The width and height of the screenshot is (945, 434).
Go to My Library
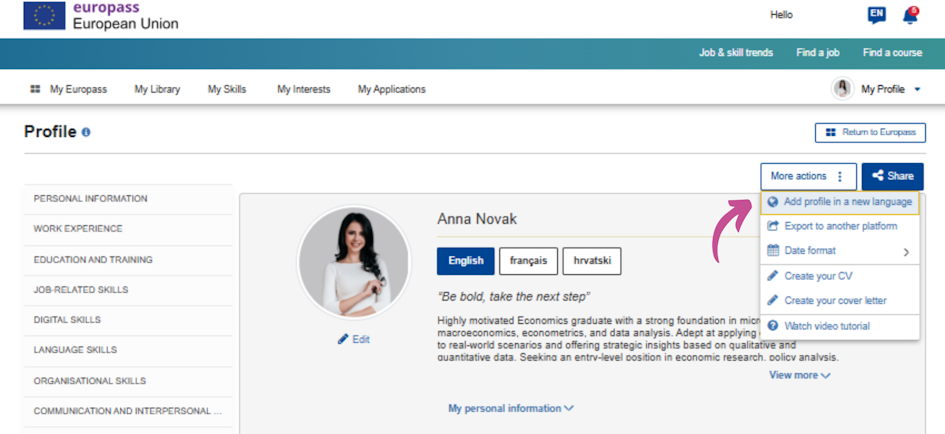point(157,89)
